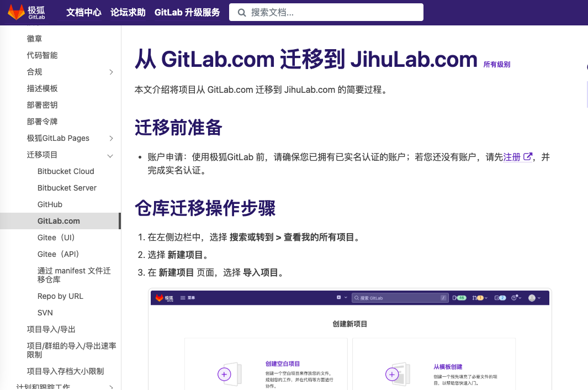This screenshot has height=390, width=588.
Task: Focus the 搜索文档 search field
Action: (x=326, y=12)
